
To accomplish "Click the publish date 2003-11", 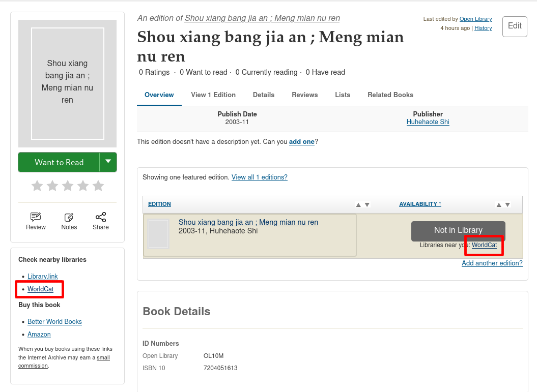I will (x=237, y=122).
